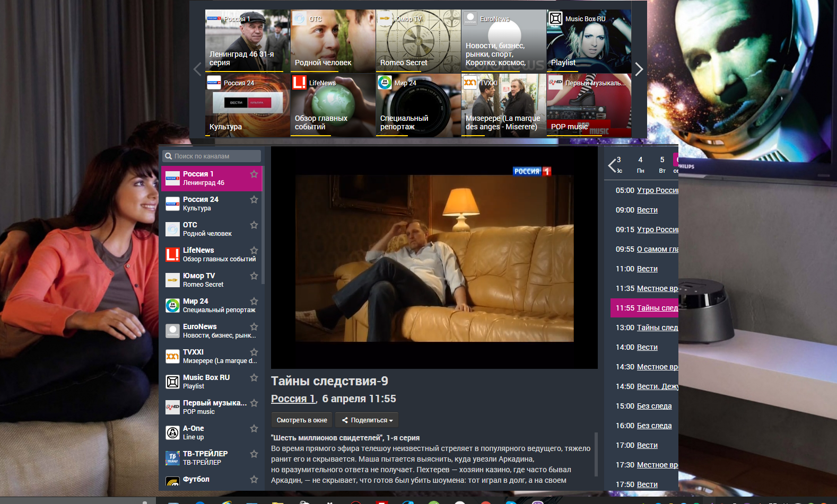Click the search magnifier icon
This screenshot has height=504, width=837.
tap(169, 156)
